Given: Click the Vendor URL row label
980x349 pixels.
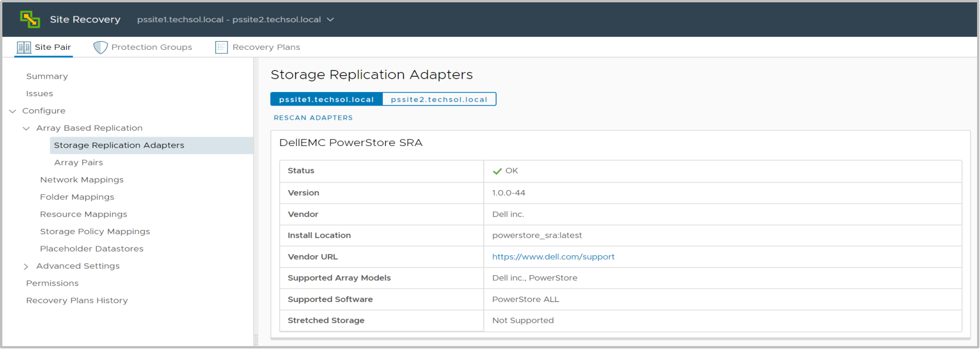Looking at the screenshot, I should pos(313,257).
